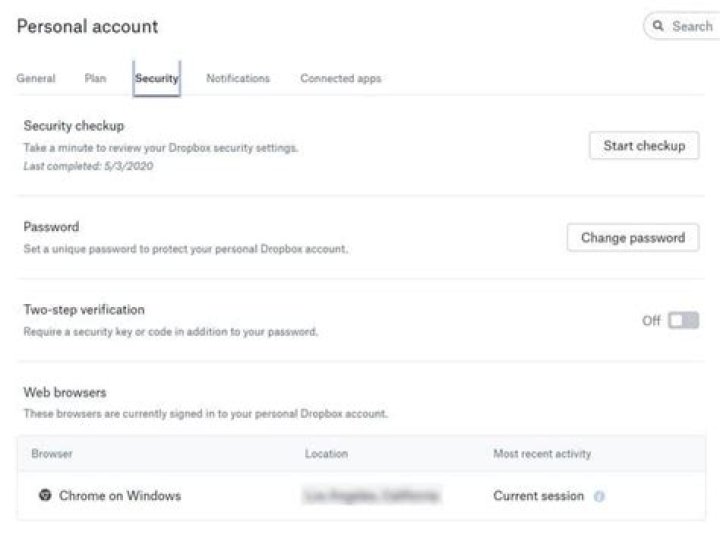
Task: Enable the Two-step verification switch
Action: 683,321
